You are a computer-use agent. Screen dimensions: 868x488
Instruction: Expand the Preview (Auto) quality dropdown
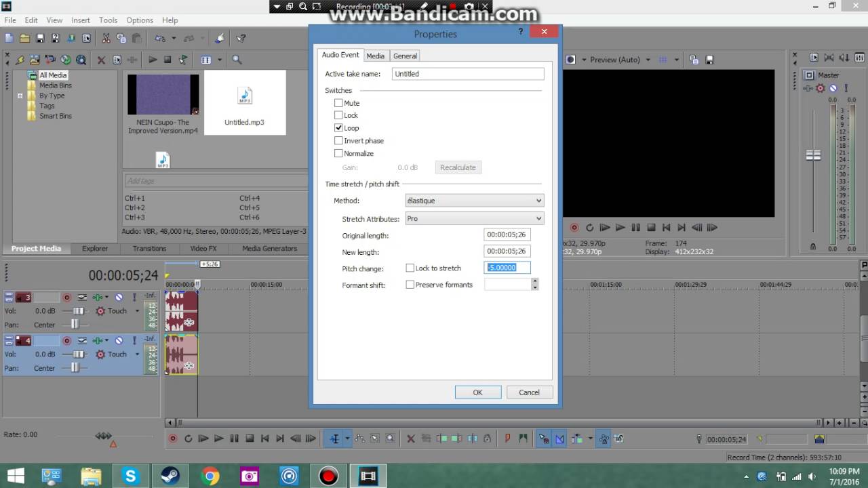pos(648,60)
